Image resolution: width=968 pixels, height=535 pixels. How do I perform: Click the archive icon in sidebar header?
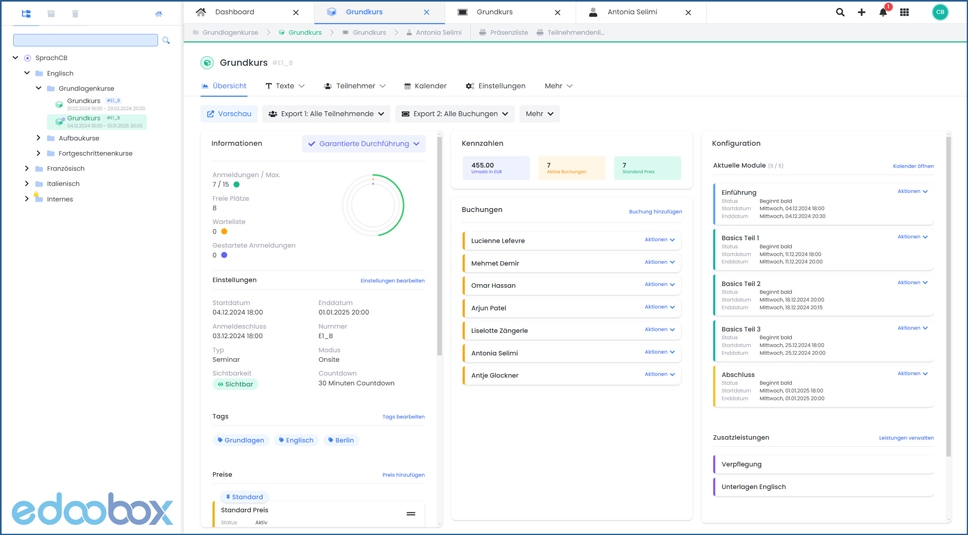[x=51, y=14]
